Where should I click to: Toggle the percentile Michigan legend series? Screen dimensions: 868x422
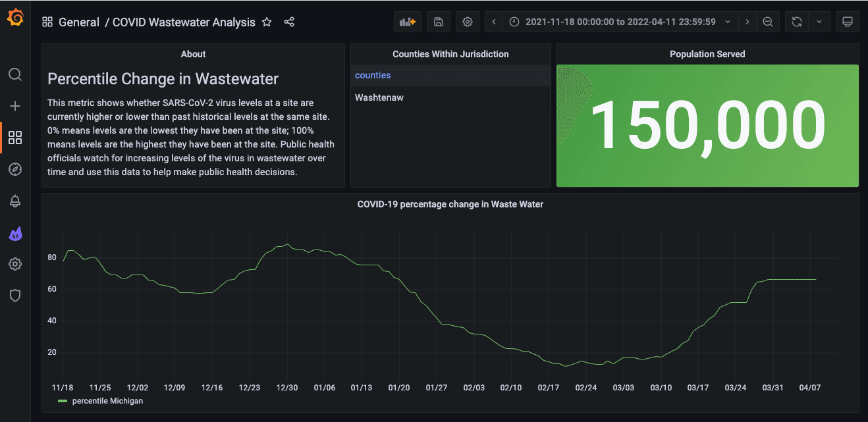pyautogui.click(x=107, y=401)
